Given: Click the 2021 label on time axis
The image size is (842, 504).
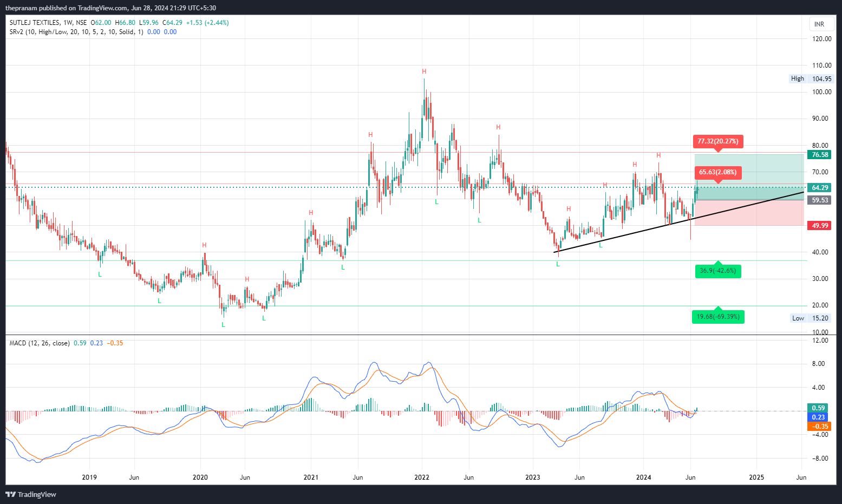Looking at the screenshot, I should coord(311,477).
